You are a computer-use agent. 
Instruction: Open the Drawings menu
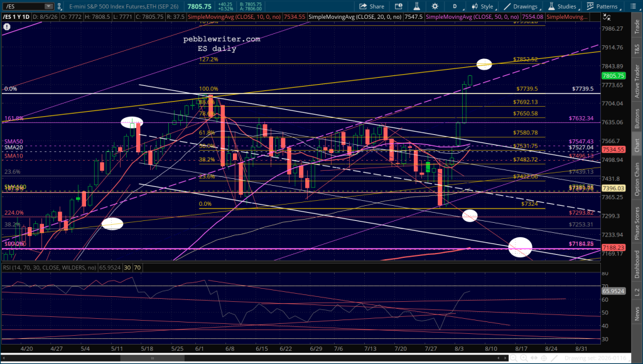coord(522,6)
